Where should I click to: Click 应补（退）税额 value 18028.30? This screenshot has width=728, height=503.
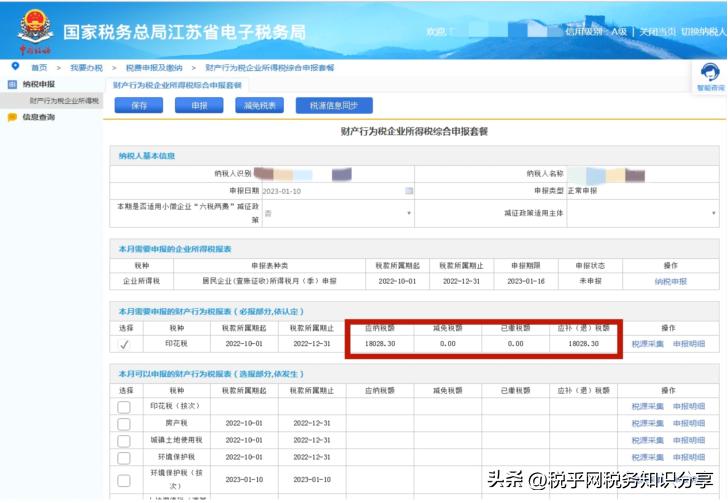point(584,344)
